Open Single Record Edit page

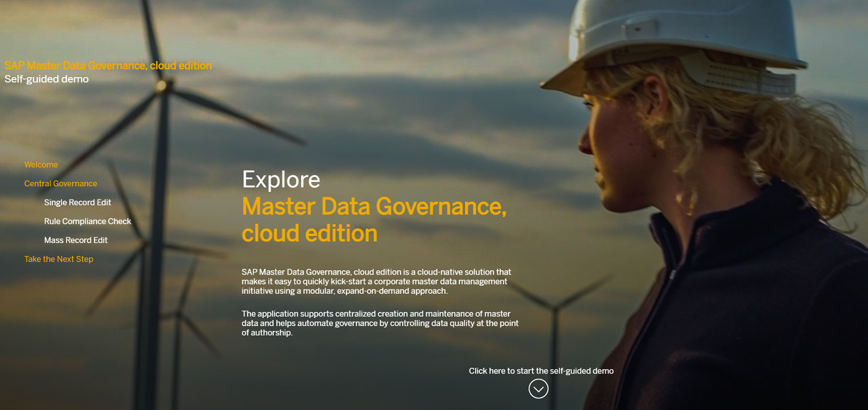(78, 203)
